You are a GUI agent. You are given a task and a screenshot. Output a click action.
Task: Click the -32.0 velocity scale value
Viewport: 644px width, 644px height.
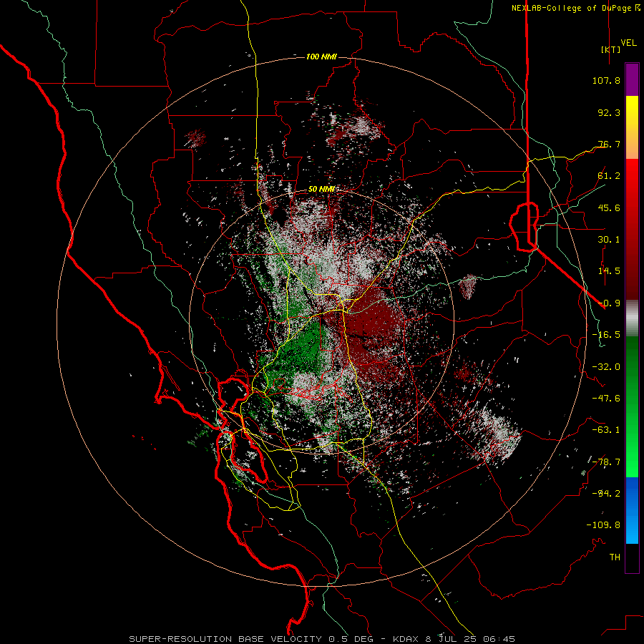coord(606,367)
